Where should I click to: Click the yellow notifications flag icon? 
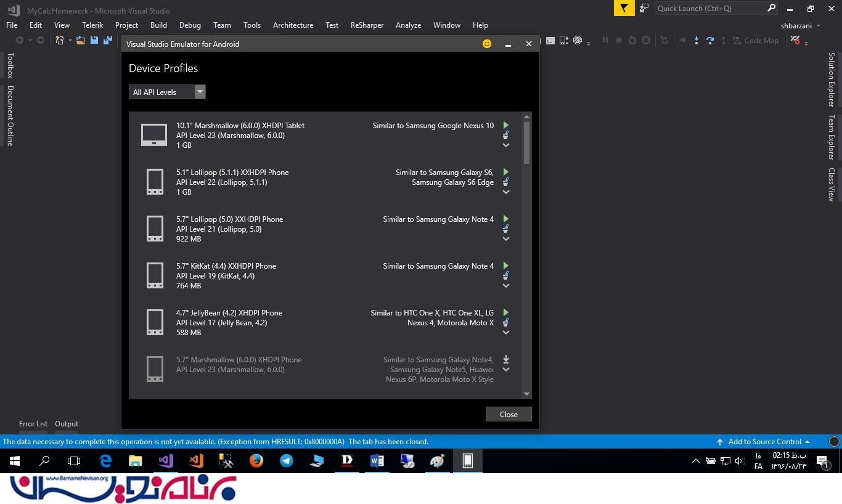(624, 8)
